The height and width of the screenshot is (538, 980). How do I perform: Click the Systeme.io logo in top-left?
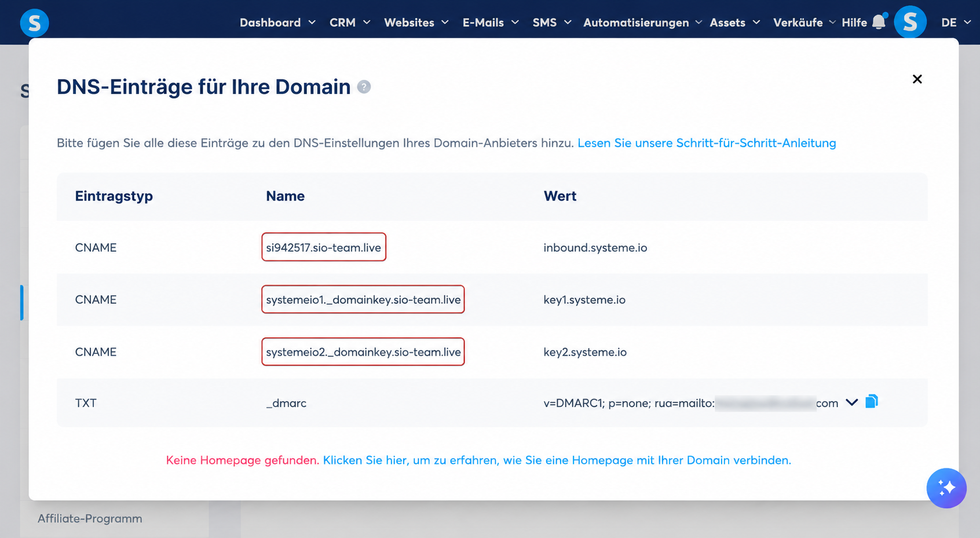[x=34, y=23]
